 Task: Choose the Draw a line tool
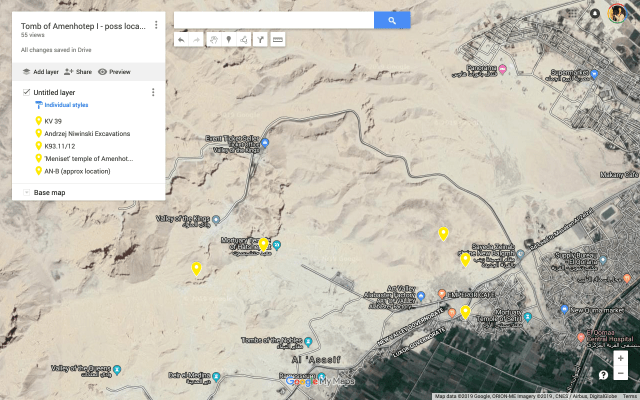[245, 39]
